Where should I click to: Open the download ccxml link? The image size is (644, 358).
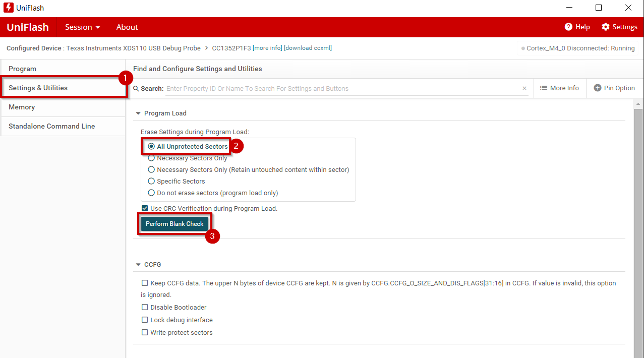(x=308, y=48)
